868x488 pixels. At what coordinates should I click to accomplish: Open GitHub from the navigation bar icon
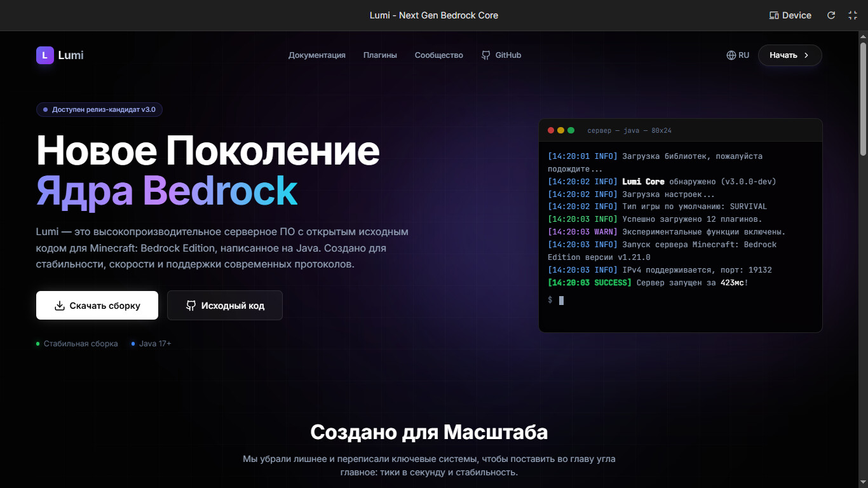pyautogui.click(x=485, y=55)
